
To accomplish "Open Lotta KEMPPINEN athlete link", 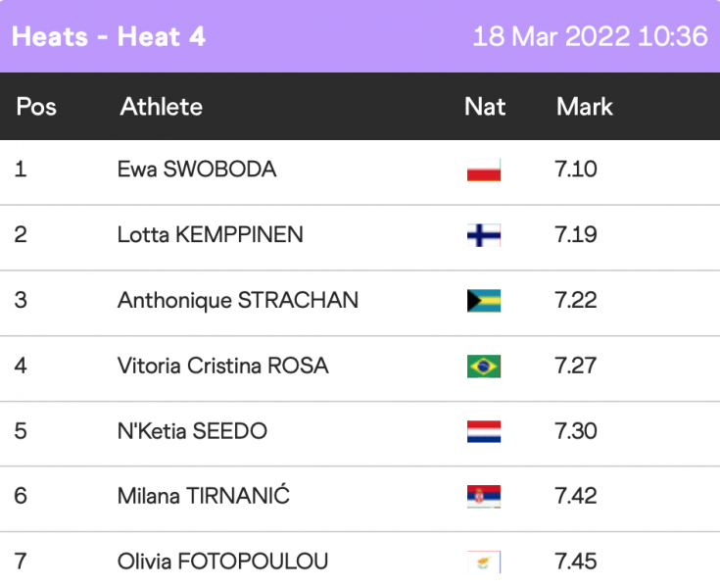I will [x=211, y=235].
